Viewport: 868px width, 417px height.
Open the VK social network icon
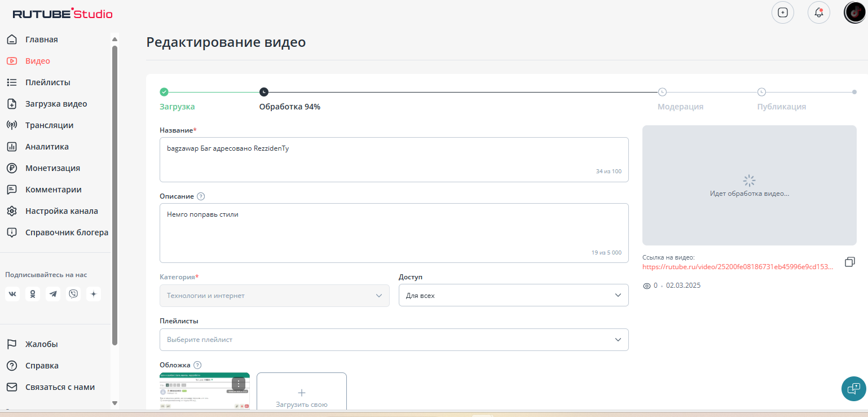tap(12, 294)
